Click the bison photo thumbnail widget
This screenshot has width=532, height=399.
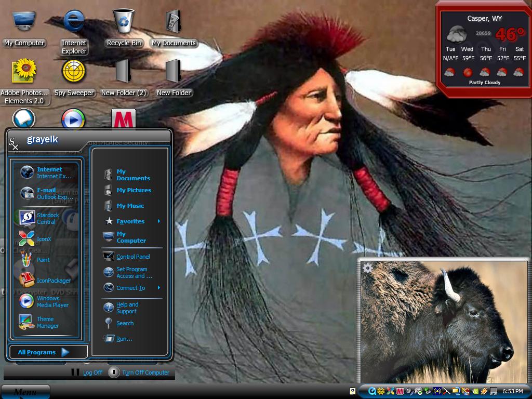tap(444, 322)
